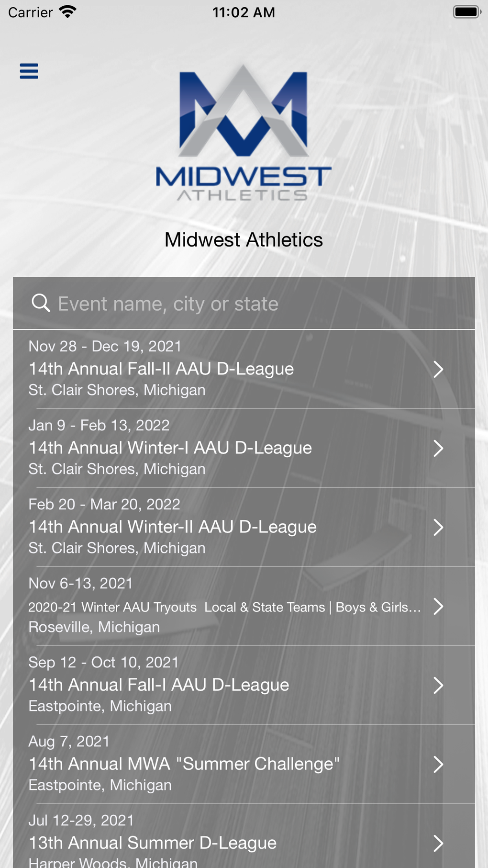Tap the battery status icon
This screenshot has height=868, width=488.
pyautogui.click(x=466, y=12)
